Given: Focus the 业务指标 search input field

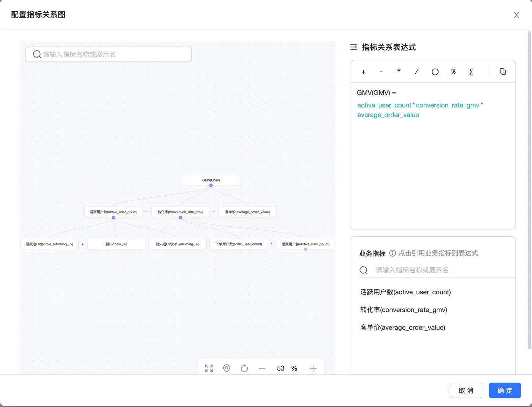Looking at the screenshot, I should tap(437, 270).
